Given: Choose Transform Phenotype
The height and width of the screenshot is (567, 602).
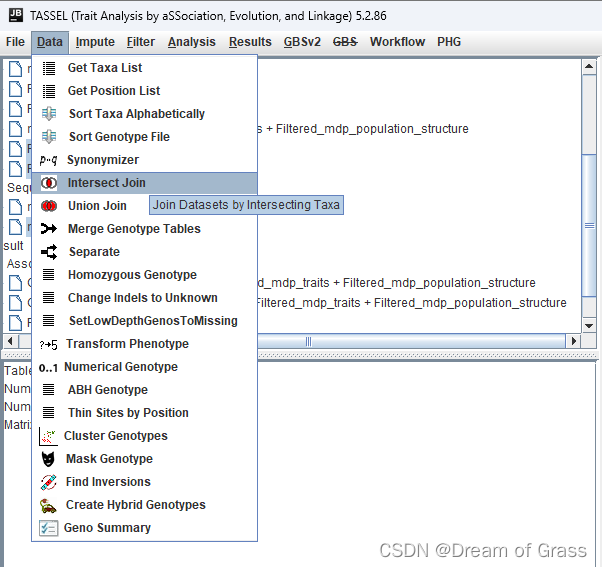Looking at the screenshot, I should pyautogui.click(x=144, y=344).
